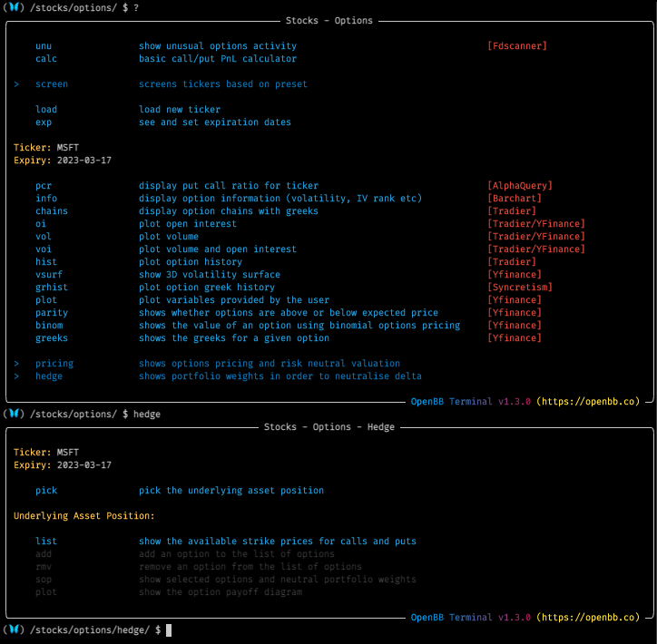Click the 'chains' command text
657x644 pixels.
pos(52,211)
